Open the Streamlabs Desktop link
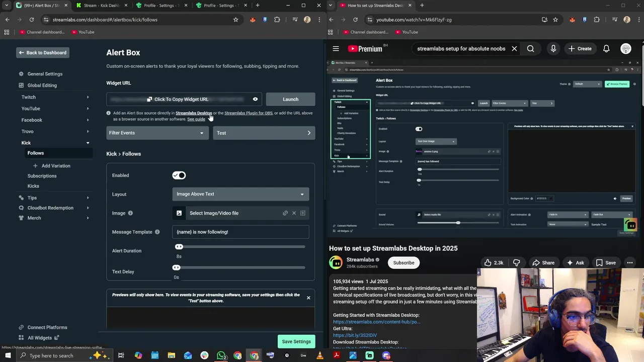 coord(194,113)
